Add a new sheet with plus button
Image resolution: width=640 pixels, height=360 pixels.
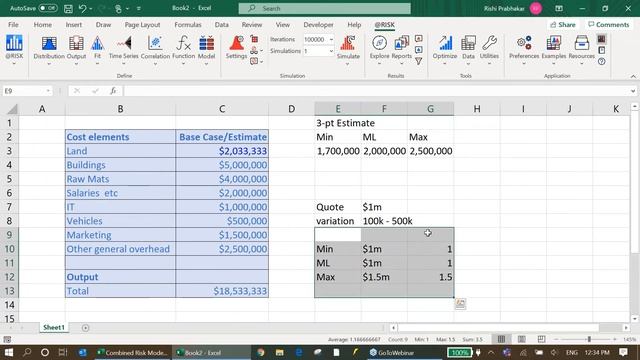[x=85, y=328]
